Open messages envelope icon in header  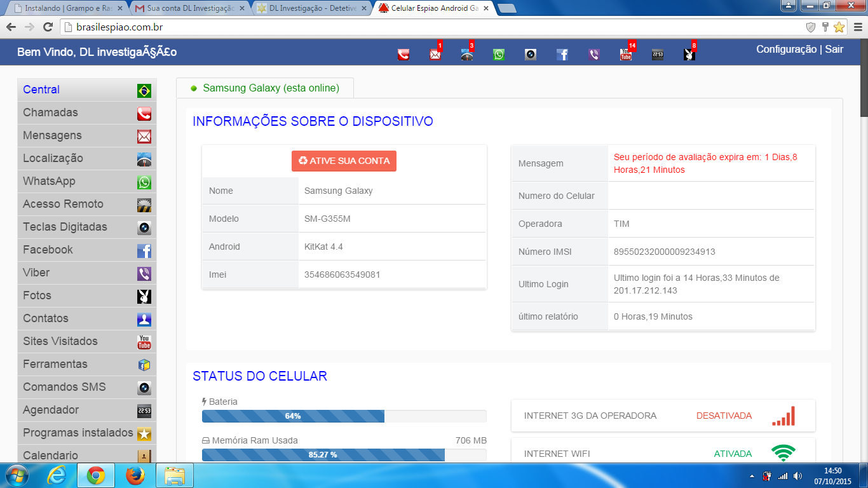(x=435, y=55)
